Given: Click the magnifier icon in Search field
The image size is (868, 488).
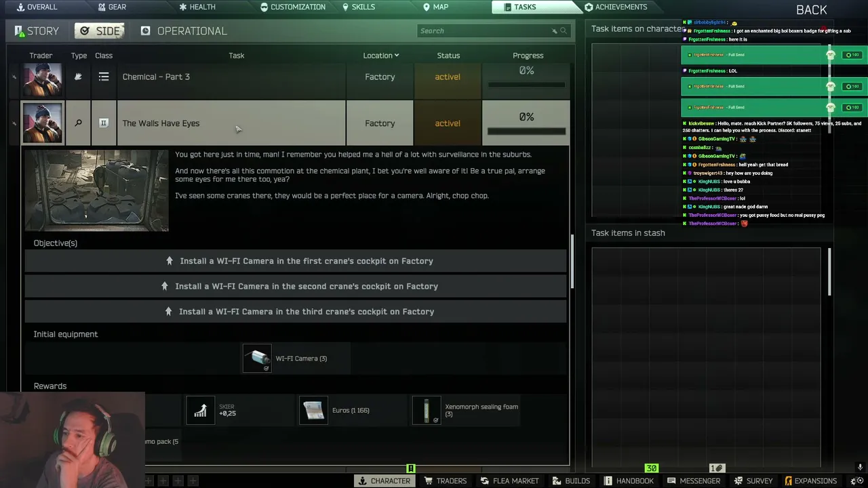Looking at the screenshot, I should tap(563, 30).
